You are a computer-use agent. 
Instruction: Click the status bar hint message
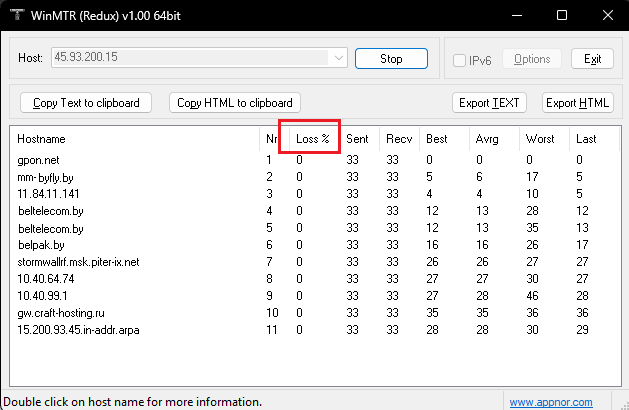(x=132, y=402)
